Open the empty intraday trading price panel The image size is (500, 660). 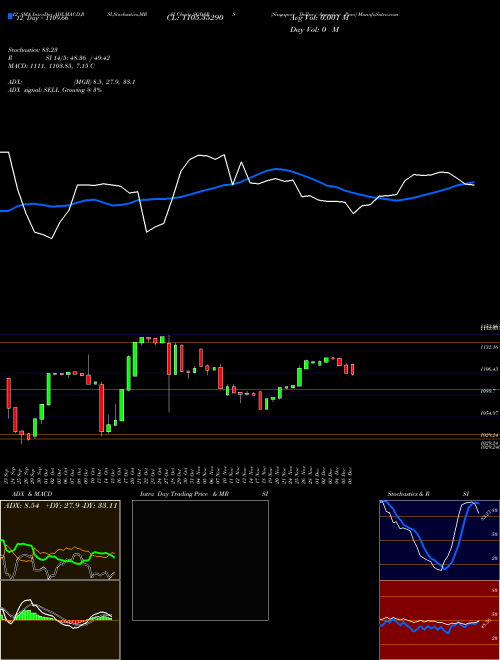tap(200, 560)
